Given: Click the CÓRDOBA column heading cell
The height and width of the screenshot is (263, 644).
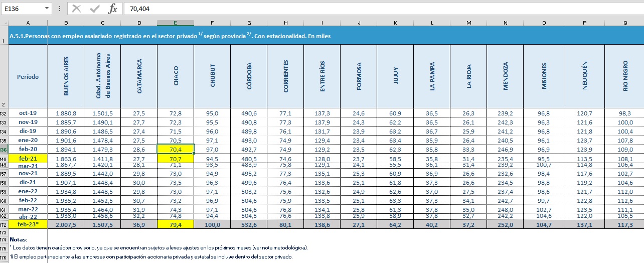Looking at the screenshot, I should coord(249,76).
